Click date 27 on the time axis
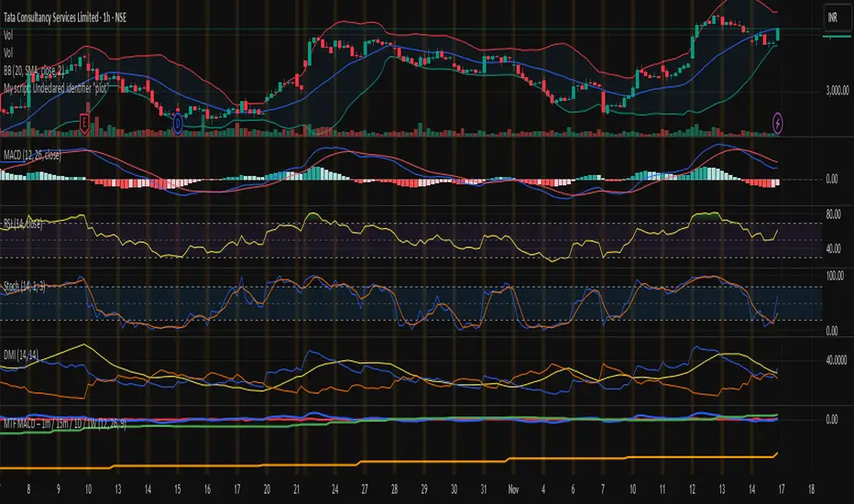The width and height of the screenshot is (854, 504). [x=365, y=489]
